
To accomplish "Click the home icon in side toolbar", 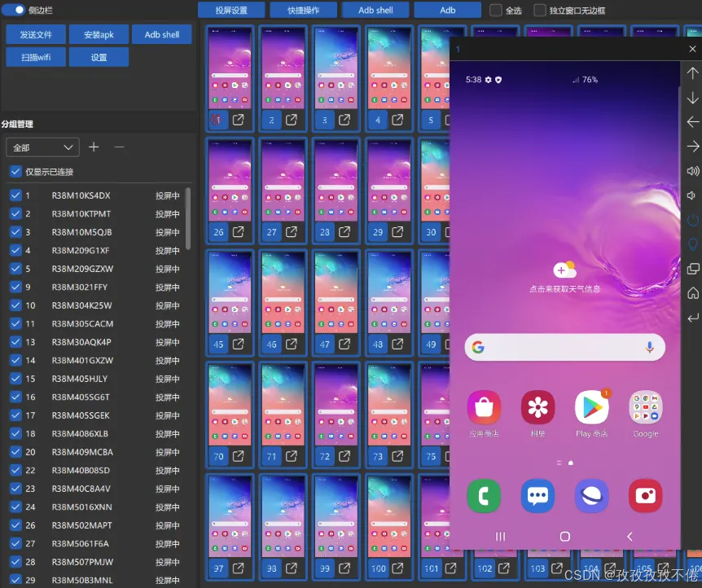I will (x=692, y=293).
